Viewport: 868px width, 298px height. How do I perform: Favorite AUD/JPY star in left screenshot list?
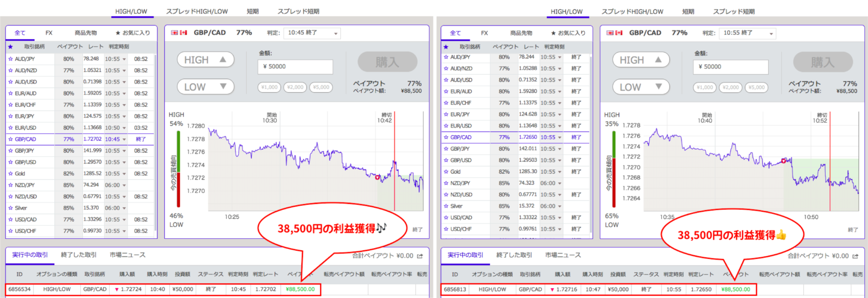pos(10,59)
